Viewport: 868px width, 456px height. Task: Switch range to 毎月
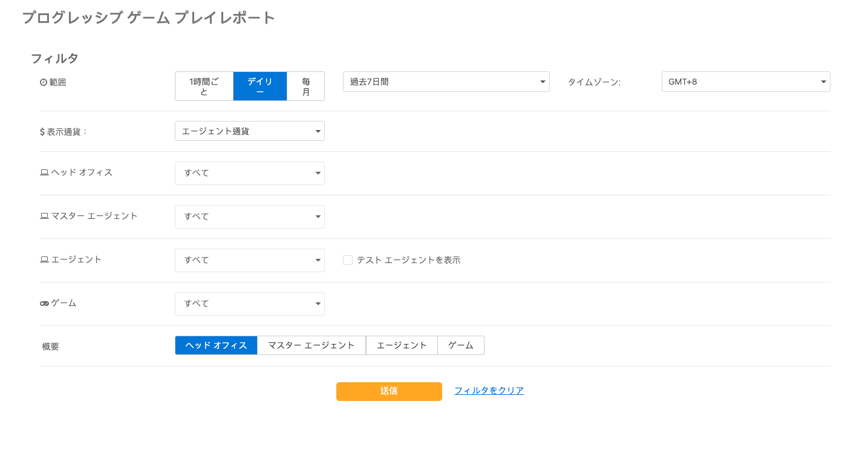click(305, 86)
